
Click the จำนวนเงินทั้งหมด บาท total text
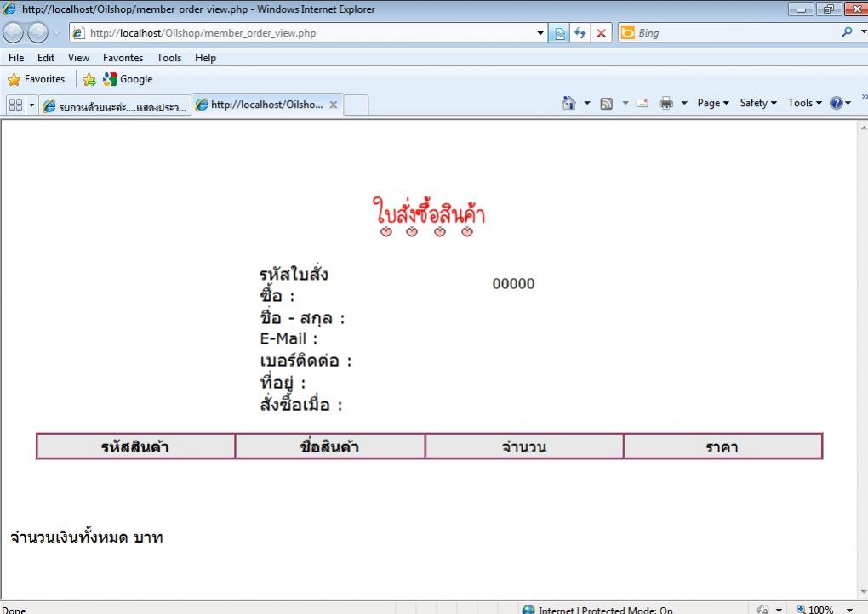click(86, 537)
